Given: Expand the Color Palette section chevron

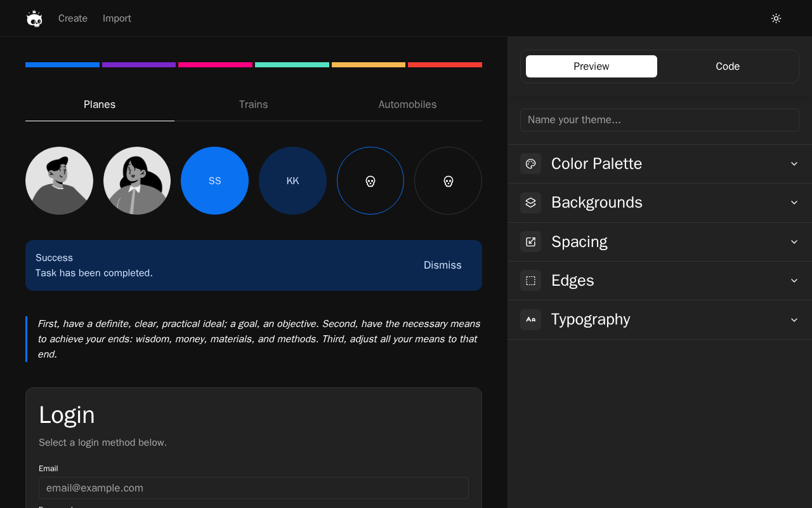Looking at the screenshot, I should coord(794,164).
